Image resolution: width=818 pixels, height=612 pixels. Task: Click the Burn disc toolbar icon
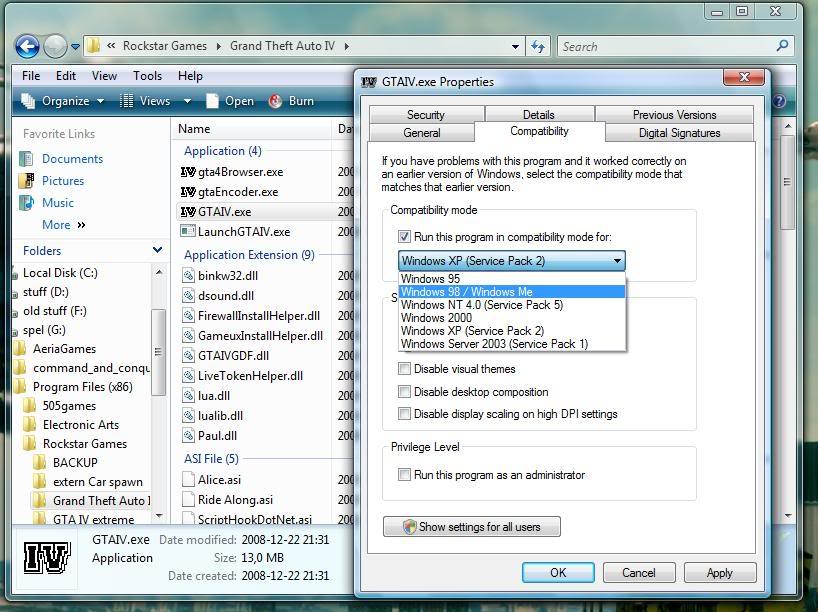pyautogui.click(x=275, y=101)
